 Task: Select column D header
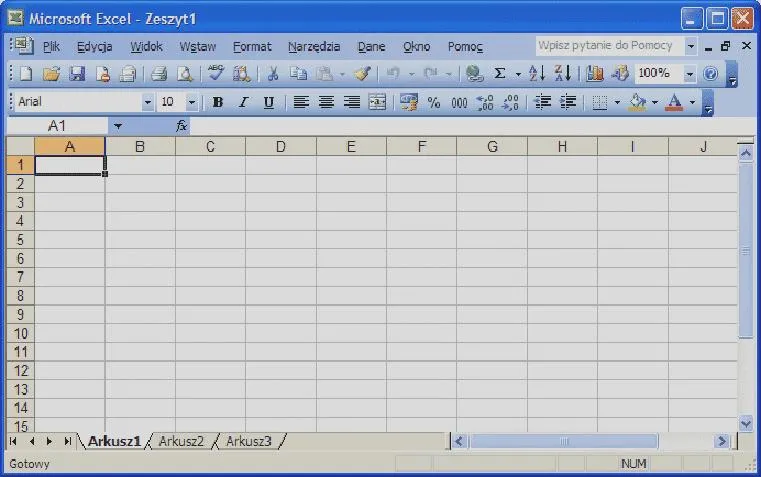coord(281,147)
